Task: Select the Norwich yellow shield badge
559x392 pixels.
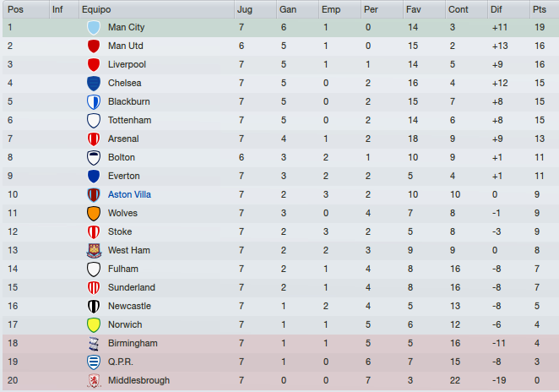Action: pyautogui.click(x=94, y=325)
